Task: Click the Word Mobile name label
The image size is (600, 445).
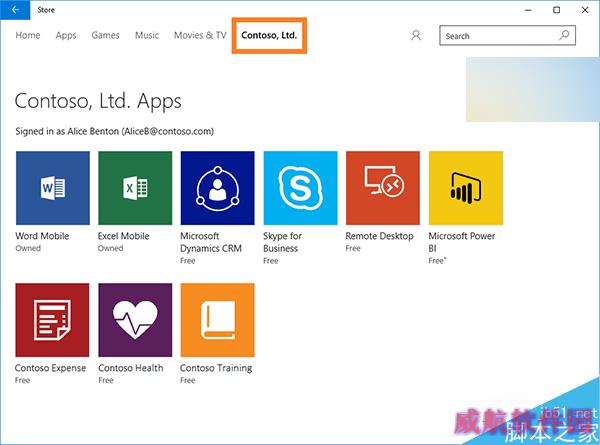Action: click(42, 236)
